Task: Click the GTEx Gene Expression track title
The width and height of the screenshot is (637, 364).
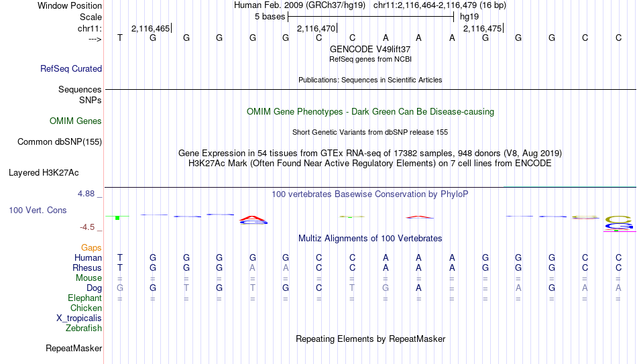Action: click(370, 153)
